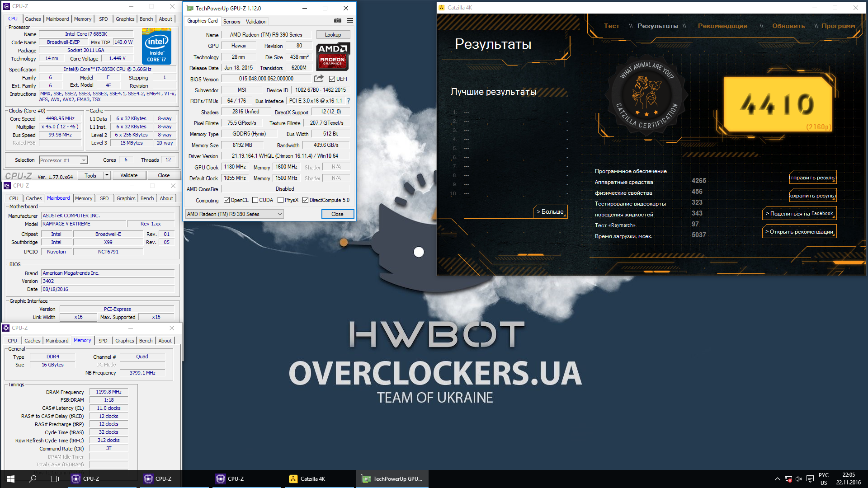Open network status tray icon
Image resolution: width=868 pixels, height=488 pixels.
788,479
